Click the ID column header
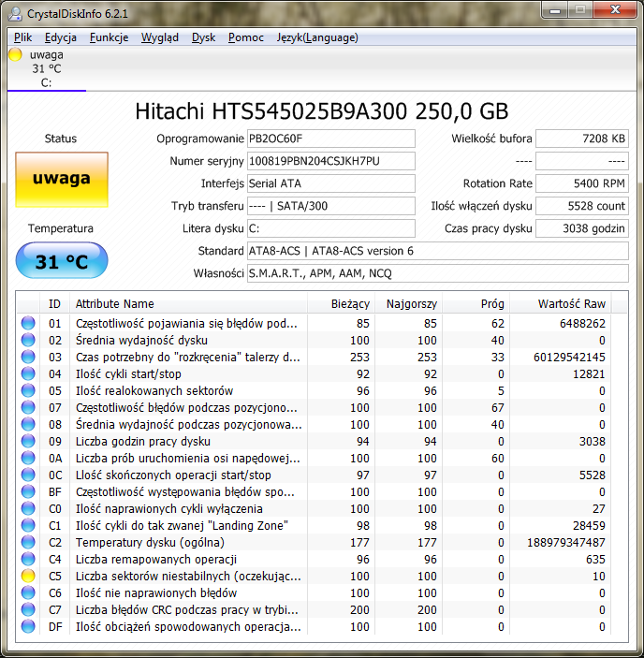The width and height of the screenshot is (644, 658). [x=54, y=303]
